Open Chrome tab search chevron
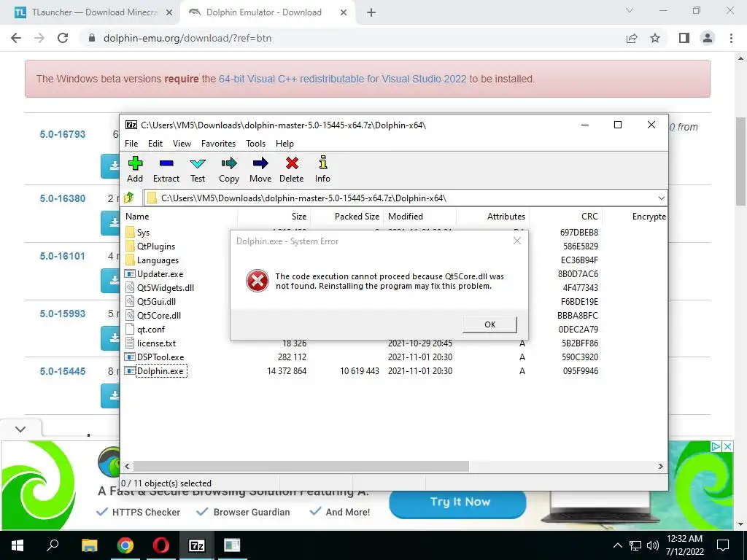 click(630, 10)
